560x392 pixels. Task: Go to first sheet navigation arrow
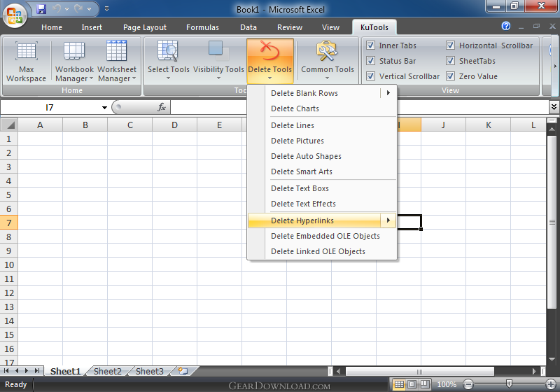pos(6,371)
